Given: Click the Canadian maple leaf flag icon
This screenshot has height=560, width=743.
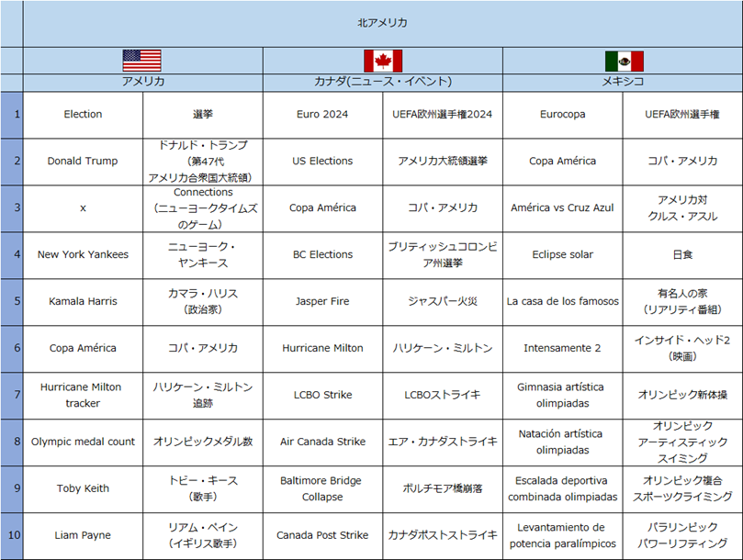Looking at the screenshot, I should point(383,61).
